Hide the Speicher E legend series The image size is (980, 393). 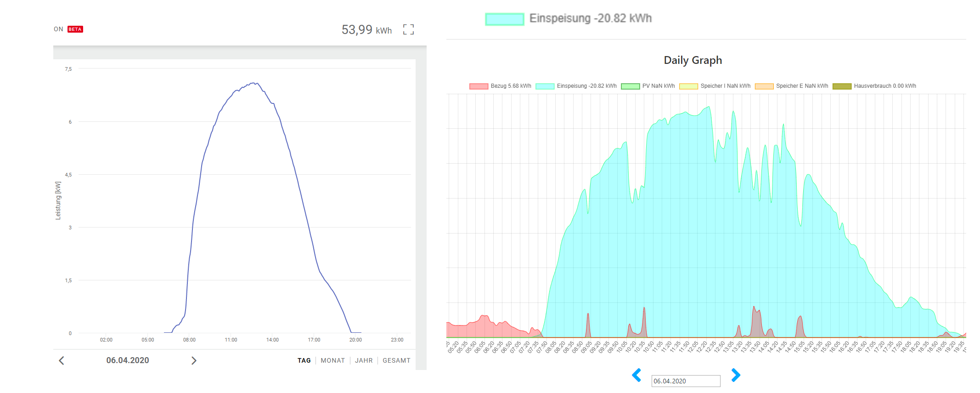791,86
